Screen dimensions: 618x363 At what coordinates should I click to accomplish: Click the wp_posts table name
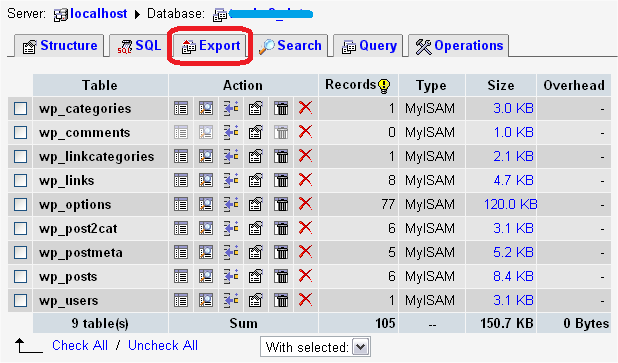[68, 277]
